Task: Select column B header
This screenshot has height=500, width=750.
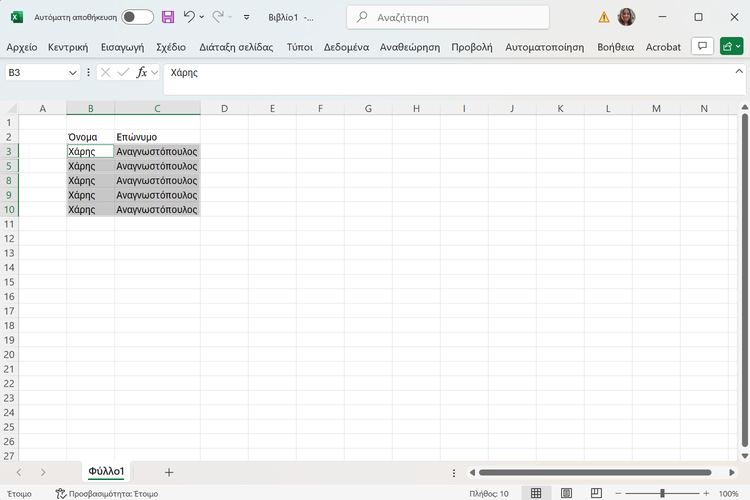Action: [90, 109]
